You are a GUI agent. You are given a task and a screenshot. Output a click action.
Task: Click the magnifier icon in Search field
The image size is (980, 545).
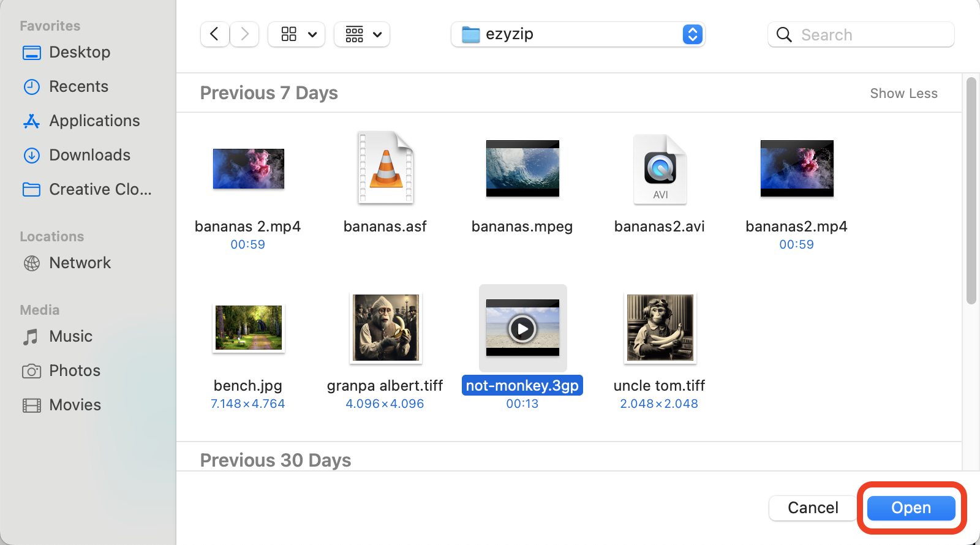[784, 35]
